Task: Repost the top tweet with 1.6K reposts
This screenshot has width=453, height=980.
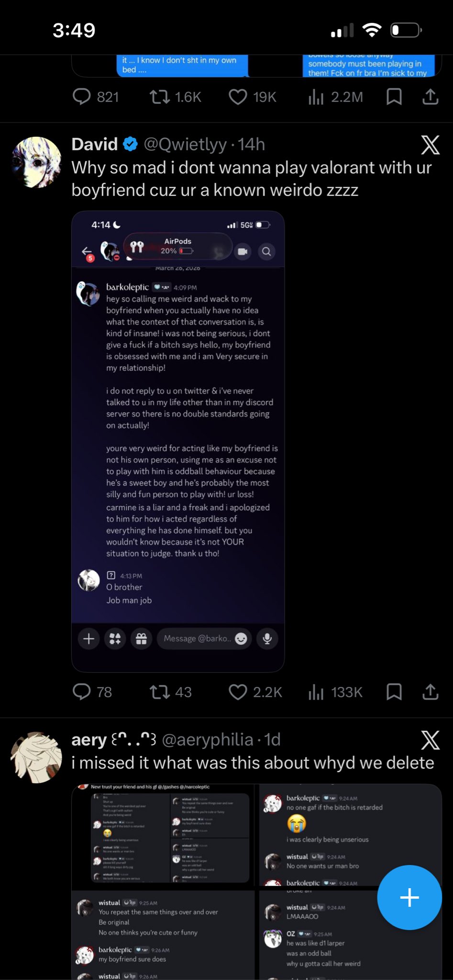Action: tap(160, 97)
